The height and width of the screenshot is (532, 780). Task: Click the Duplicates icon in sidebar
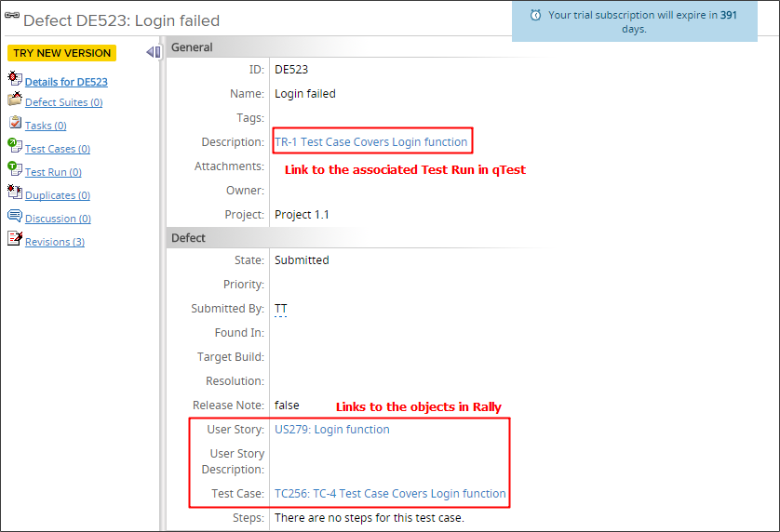[x=14, y=193]
